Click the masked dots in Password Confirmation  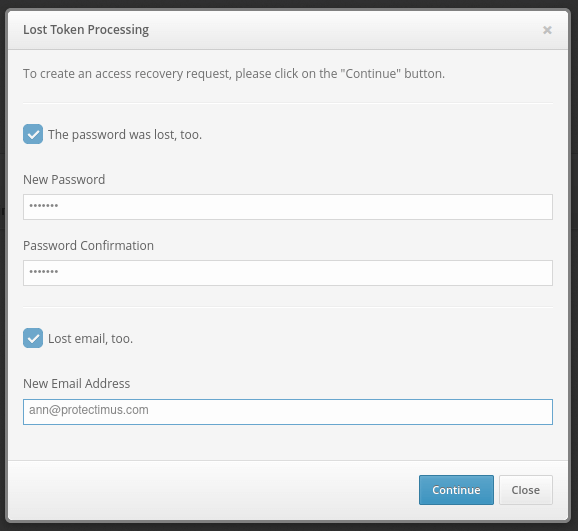43,272
